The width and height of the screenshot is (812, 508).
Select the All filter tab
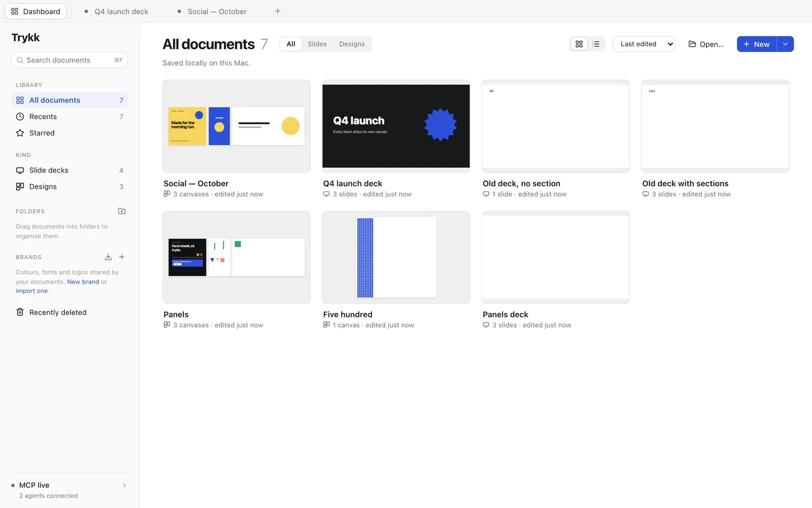(x=291, y=44)
